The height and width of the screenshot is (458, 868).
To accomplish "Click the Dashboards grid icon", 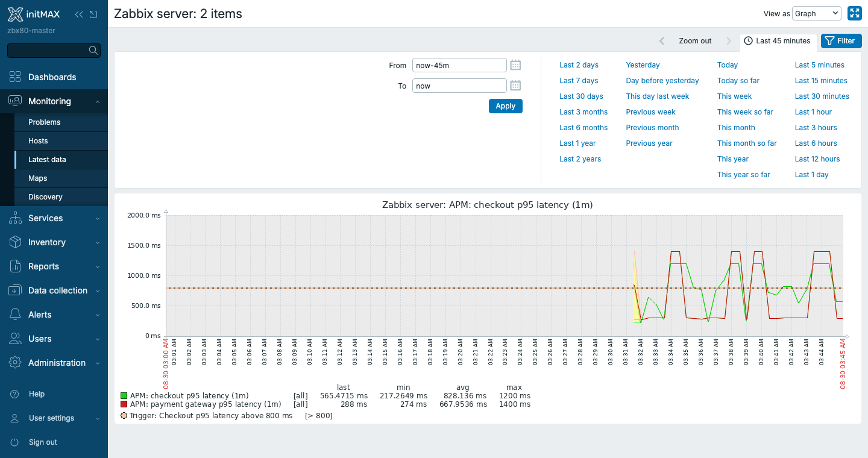I will point(15,77).
